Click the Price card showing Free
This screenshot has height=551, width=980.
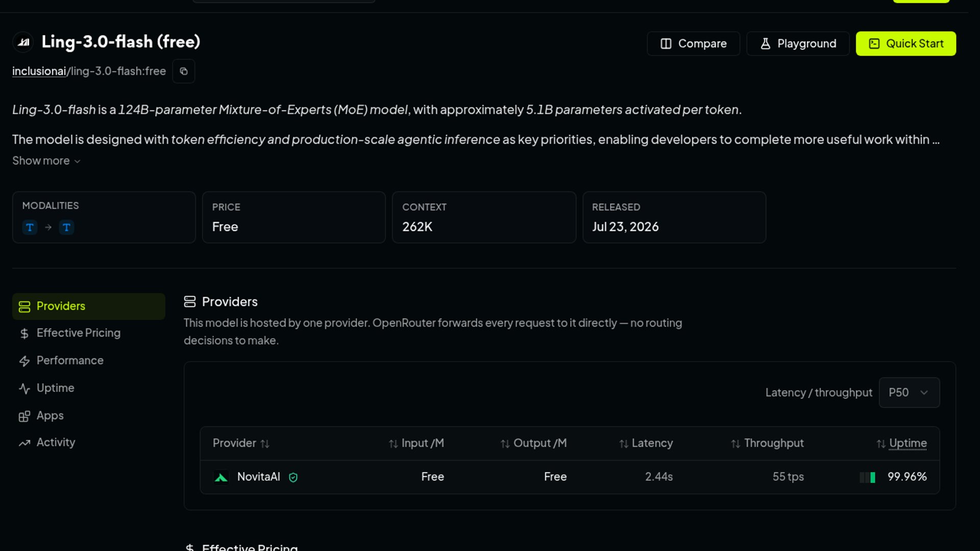pyautogui.click(x=294, y=217)
